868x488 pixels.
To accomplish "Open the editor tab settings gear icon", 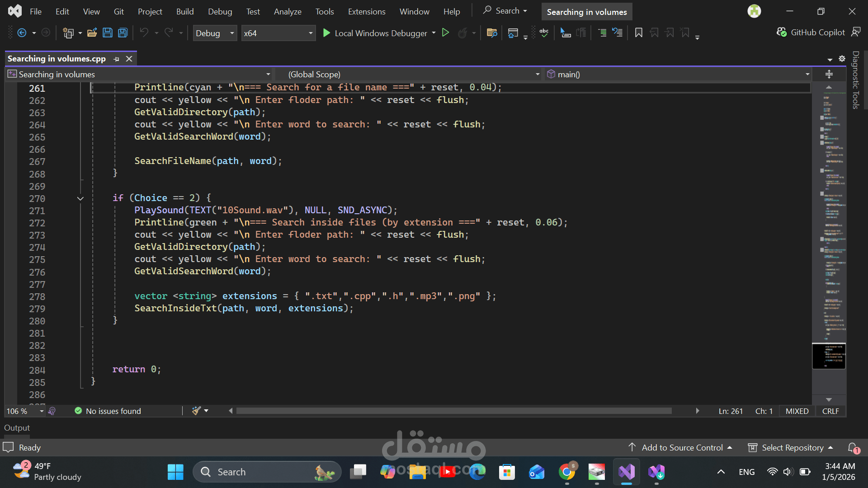I will point(842,59).
